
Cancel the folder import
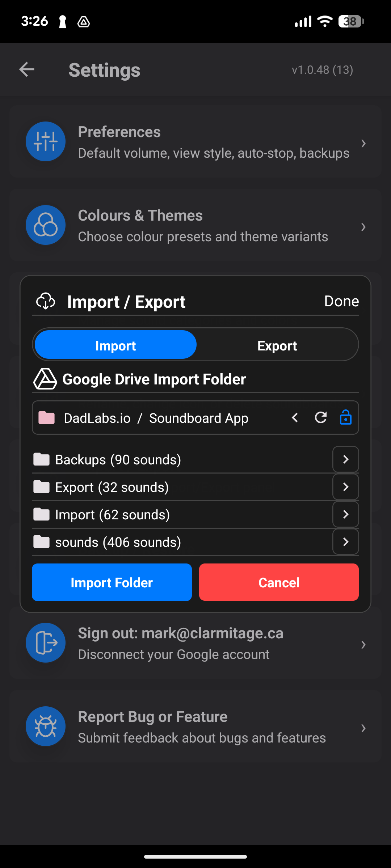tap(278, 582)
